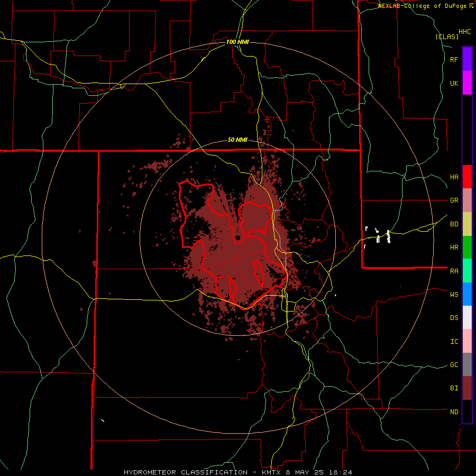
Task: Click the UK legend label
Action: coord(454,84)
